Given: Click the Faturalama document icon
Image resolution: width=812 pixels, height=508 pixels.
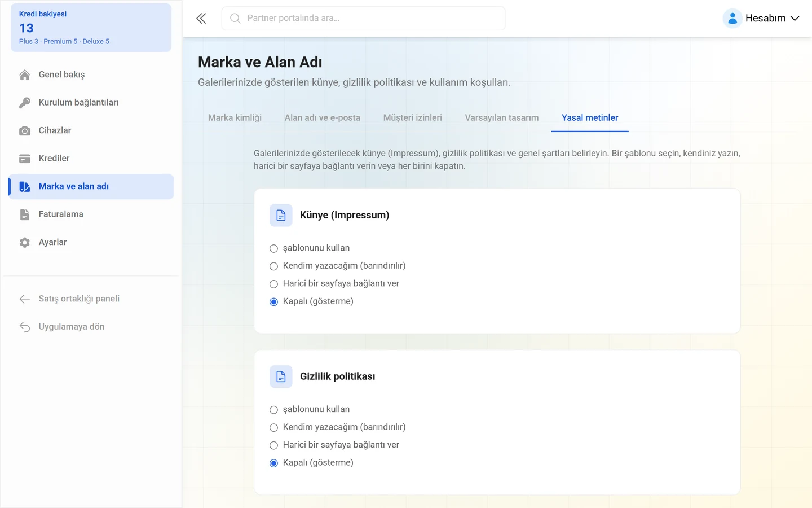Looking at the screenshot, I should pos(25,214).
